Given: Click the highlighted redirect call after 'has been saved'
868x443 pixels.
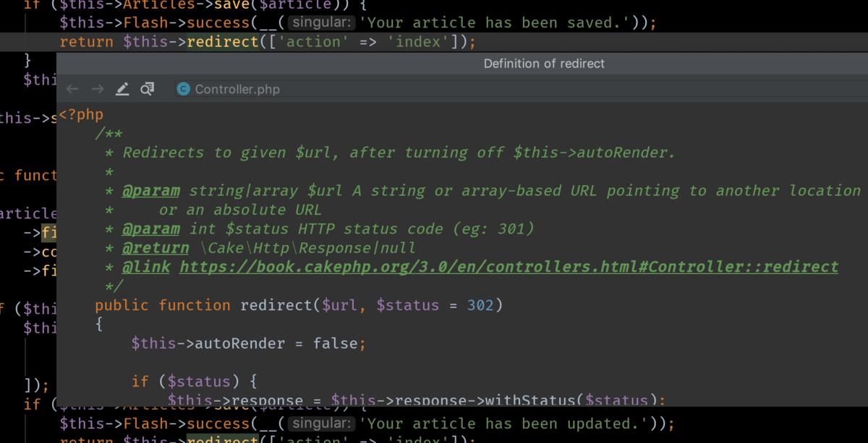Looking at the screenshot, I should pos(223,42).
